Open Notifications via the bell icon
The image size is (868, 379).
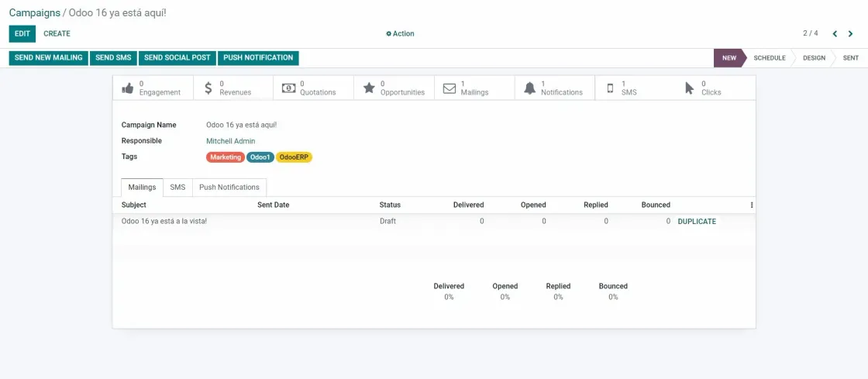[x=530, y=88]
